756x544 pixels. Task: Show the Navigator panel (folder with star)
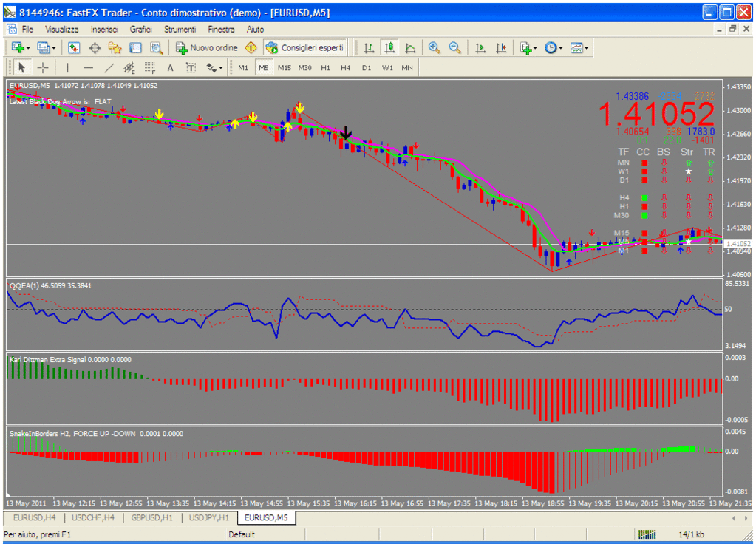point(115,48)
